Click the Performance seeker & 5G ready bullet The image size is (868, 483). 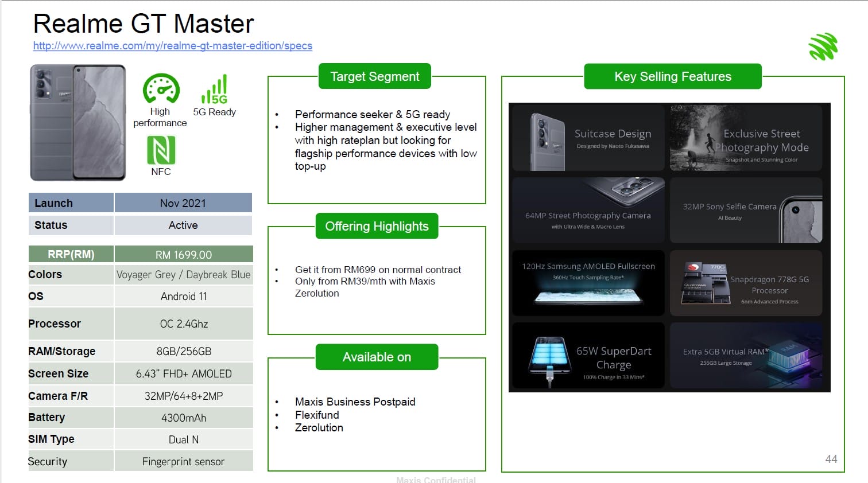373,114
